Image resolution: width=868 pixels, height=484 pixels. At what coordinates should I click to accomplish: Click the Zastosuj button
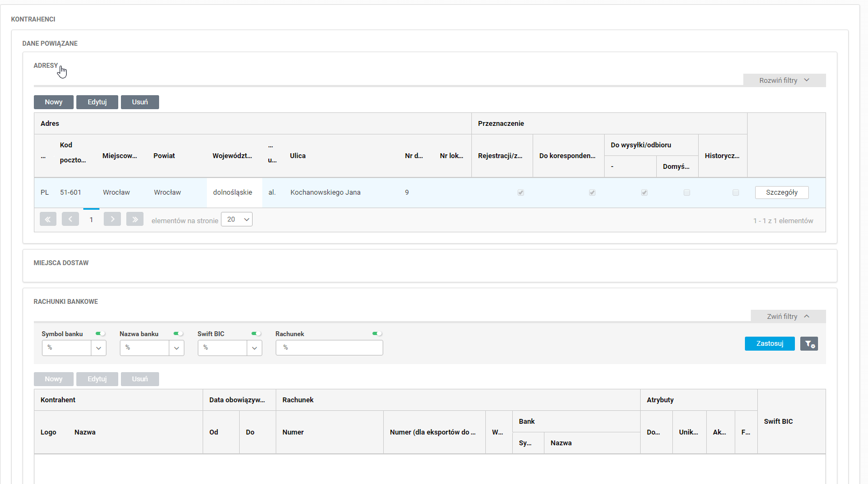(x=770, y=344)
